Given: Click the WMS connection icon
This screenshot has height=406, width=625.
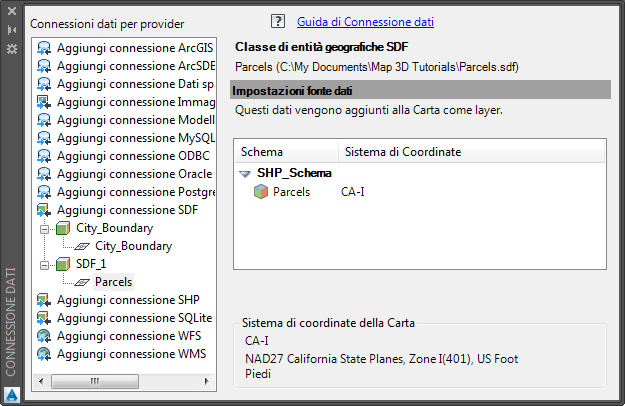Looking at the screenshot, I should coord(43,354).
